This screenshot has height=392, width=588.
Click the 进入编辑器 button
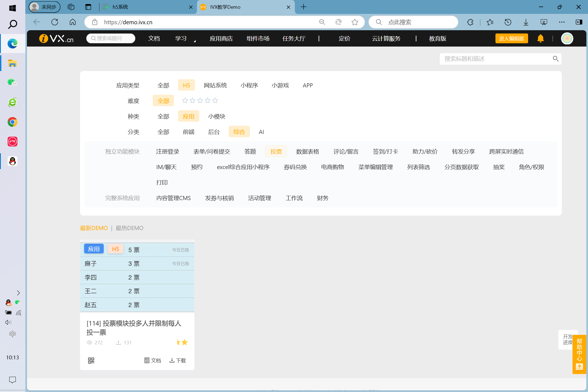tap(512, 38)
